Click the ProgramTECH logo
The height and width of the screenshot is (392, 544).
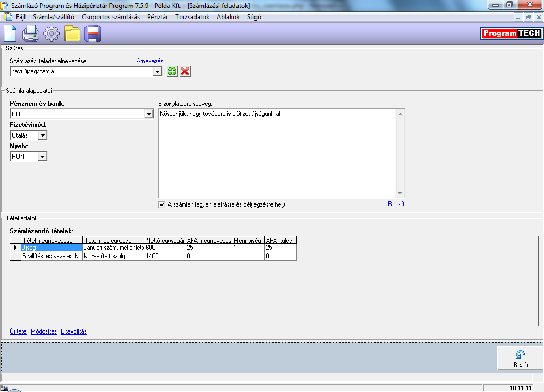point(511,33)
